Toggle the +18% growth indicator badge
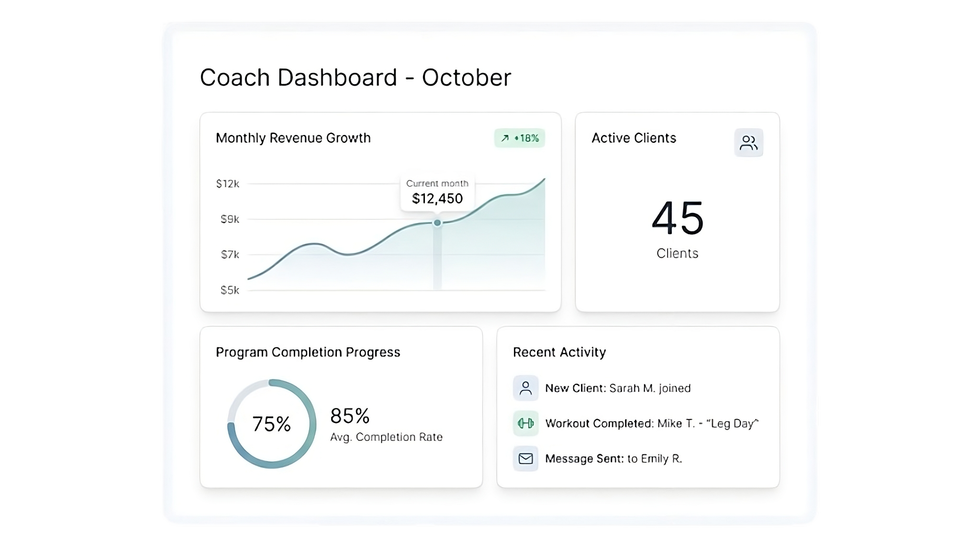 click(519, 138)
